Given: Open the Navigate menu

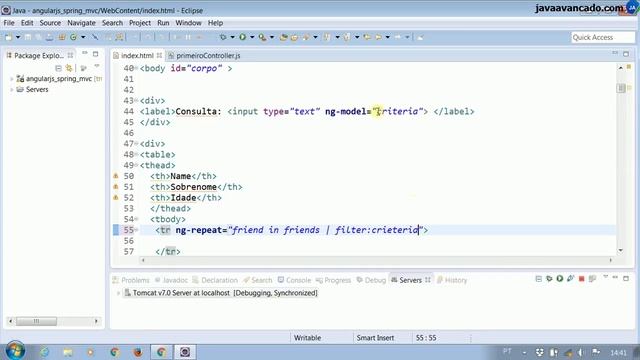Looking at the screenshot, I should [81, 23].
